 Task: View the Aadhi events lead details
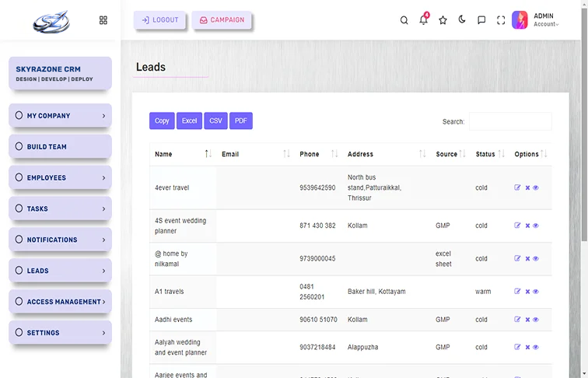pos(536,320)
